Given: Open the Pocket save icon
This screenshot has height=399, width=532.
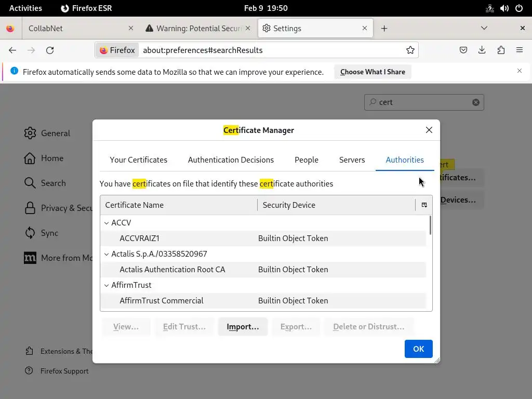Looking at the screenshot, I should (463, 50).
